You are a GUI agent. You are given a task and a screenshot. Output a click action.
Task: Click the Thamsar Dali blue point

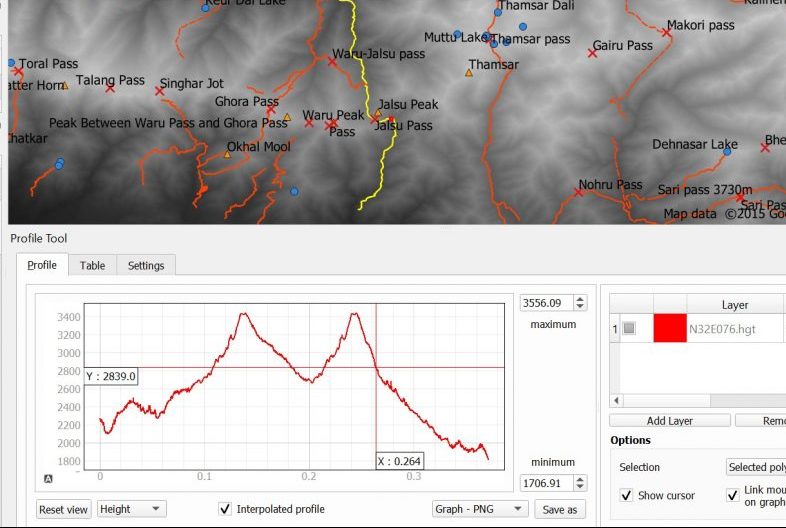click(498, 12)
